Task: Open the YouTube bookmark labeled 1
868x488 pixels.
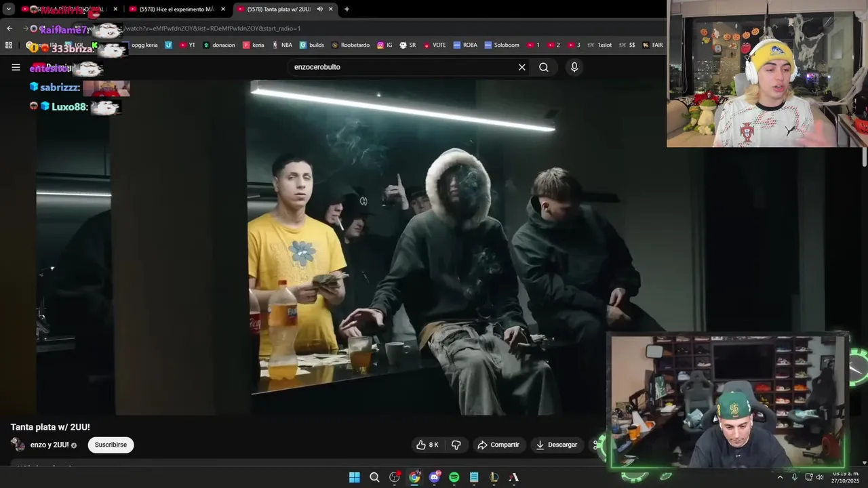Action: pyautogui.click(x=533, y=45)
